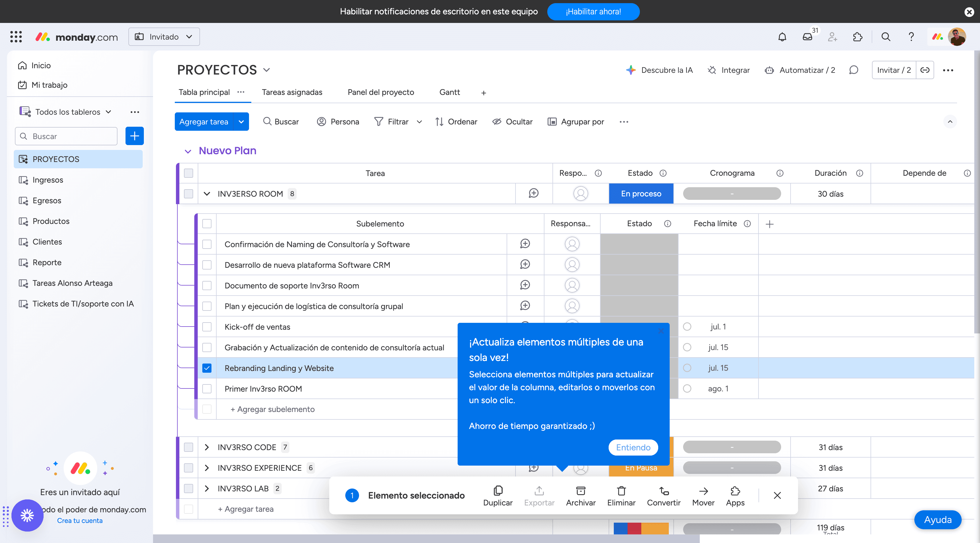Open conversation for Desarrollo de nueva plataforma subitem
980x543 pixels.
(x=525, y=264)
